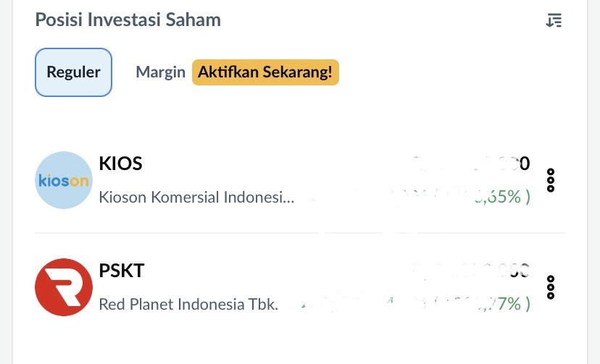Open the KIOS ticker symbol
600x364 pixels.
pyautogui.click(x=120, y=164)
